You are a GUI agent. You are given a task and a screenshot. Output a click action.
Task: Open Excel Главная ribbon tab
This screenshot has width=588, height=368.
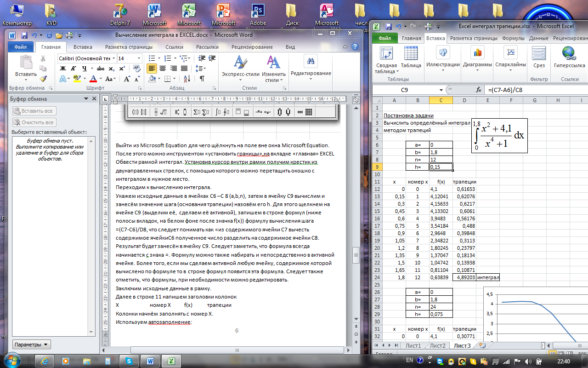click(x=412, y=39)
